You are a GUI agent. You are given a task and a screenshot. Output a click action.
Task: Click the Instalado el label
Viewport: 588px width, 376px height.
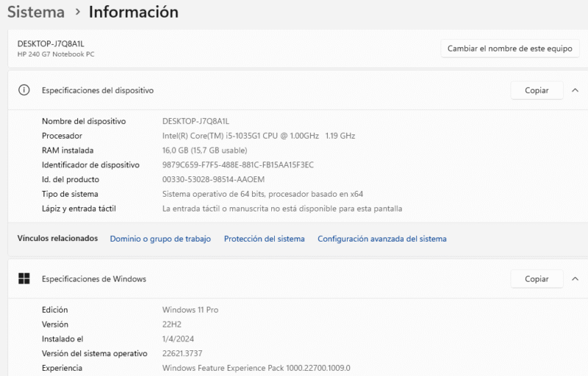(x=62, y=339)
